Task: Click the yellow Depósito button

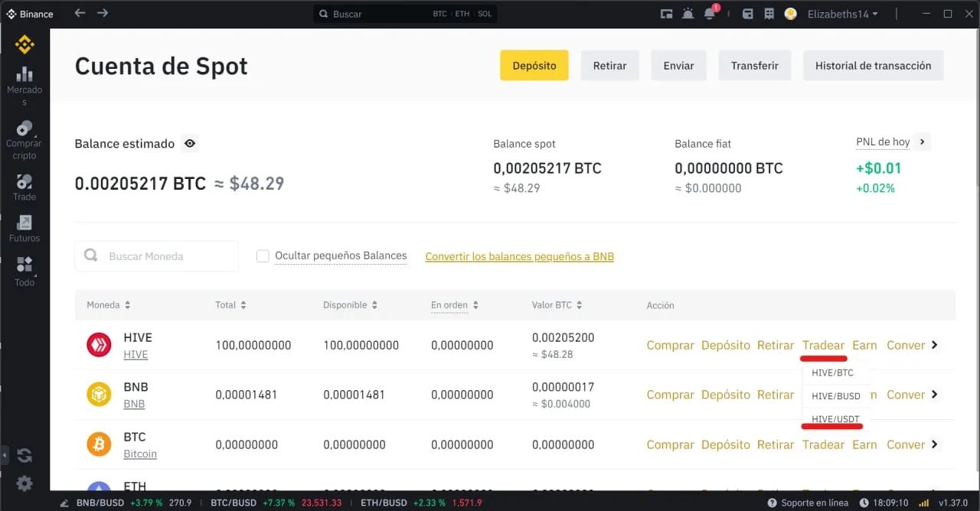Action: pos(534,66)
